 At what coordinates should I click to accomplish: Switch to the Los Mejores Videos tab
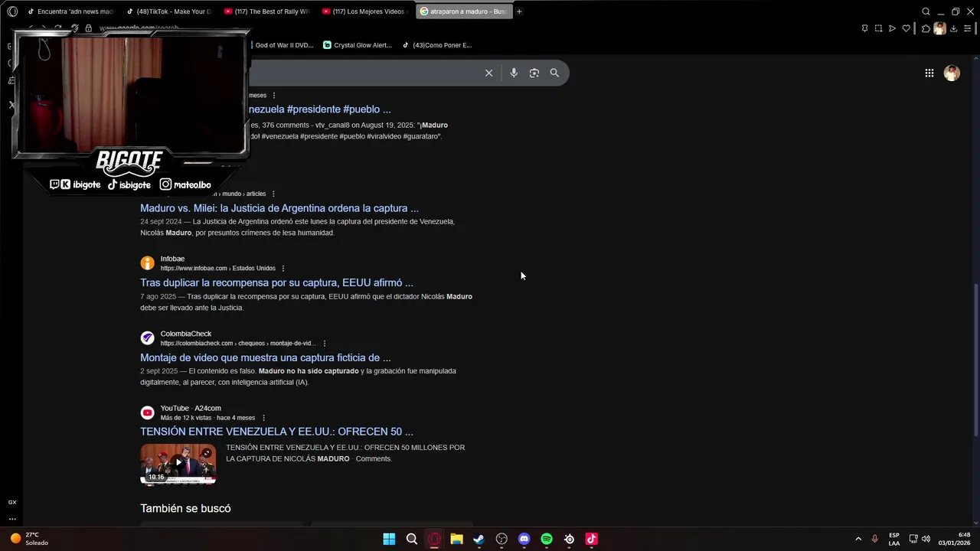click(364, 11)
